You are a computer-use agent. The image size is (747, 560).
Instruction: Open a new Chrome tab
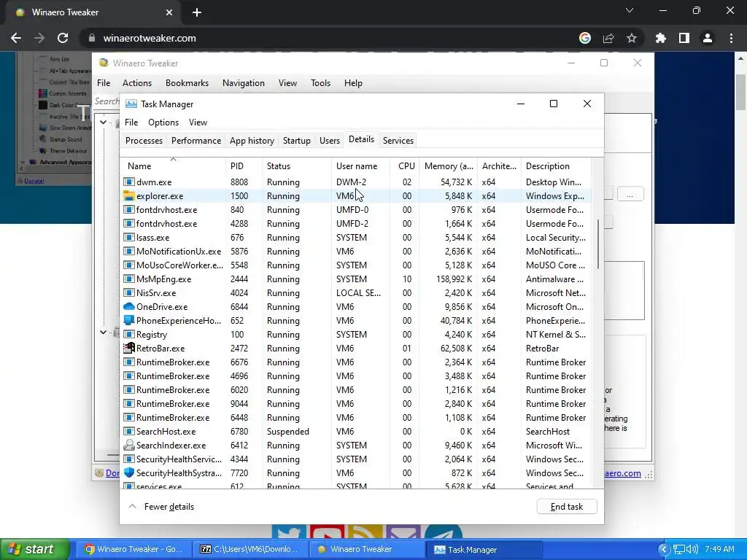197,12
